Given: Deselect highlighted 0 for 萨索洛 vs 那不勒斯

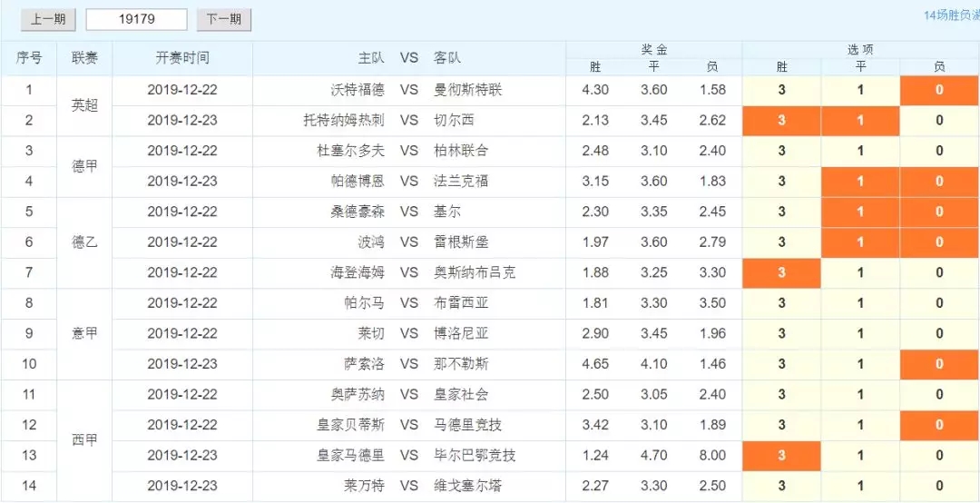Looking at the screenshot, I should point(939,364).
